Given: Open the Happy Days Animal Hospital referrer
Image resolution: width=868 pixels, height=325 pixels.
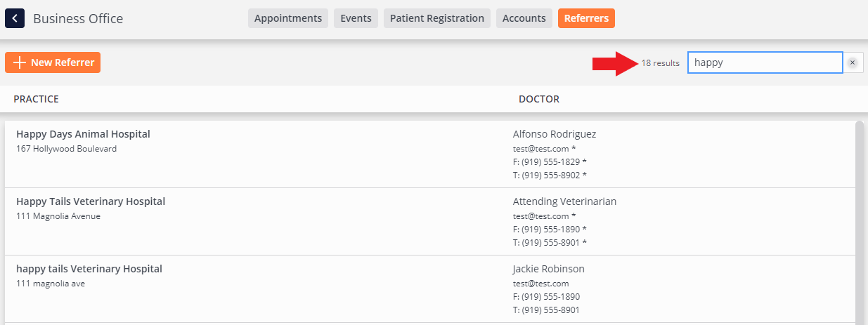Looking at the screenshot, I should [x=83, y=134].
